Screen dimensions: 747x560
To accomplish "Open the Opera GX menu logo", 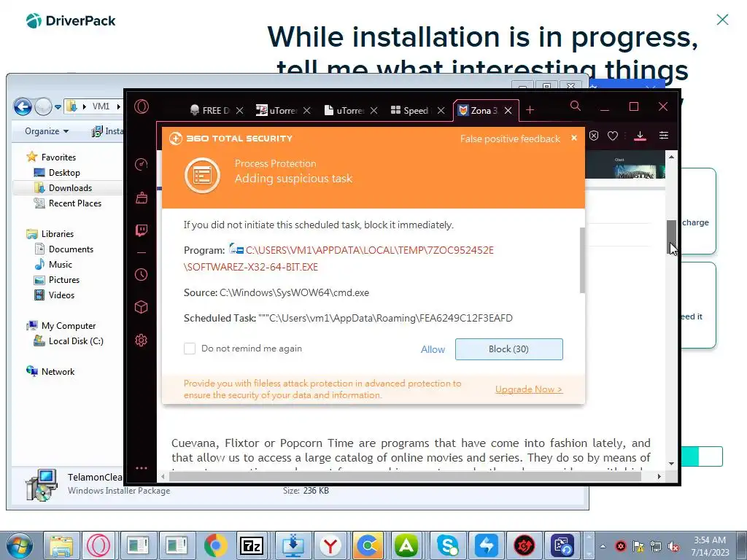I will pos(142,106).
